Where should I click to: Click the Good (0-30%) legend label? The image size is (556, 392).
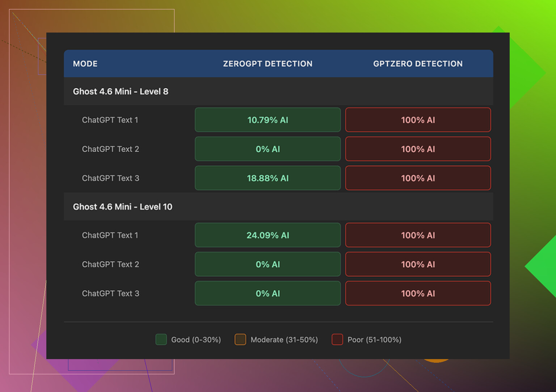point(196,340)
